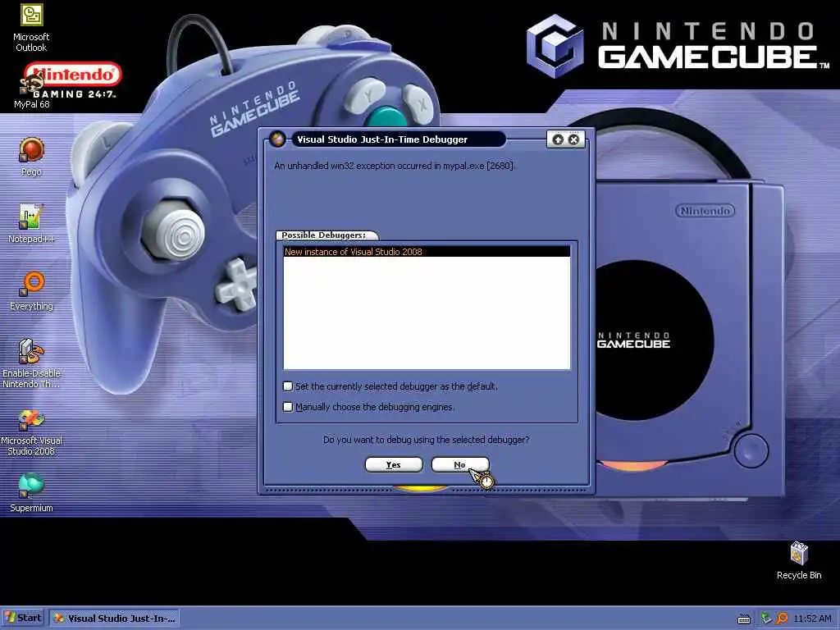
Task: Click No to decline debugging
Action: pos(460,464)
